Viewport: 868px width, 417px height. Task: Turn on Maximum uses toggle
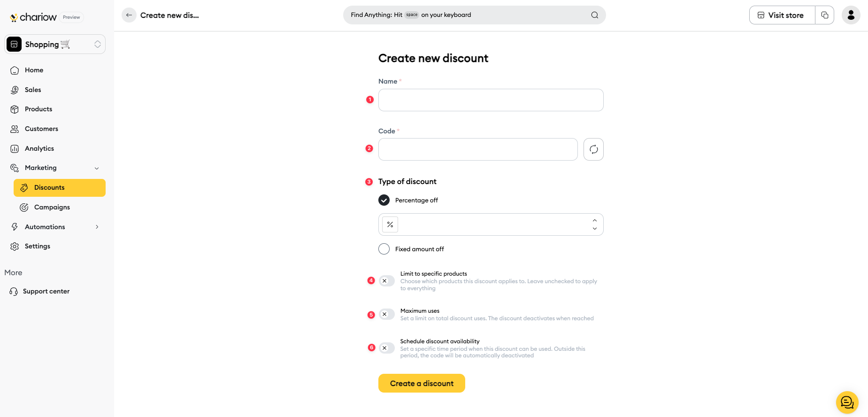click(387, 314)
